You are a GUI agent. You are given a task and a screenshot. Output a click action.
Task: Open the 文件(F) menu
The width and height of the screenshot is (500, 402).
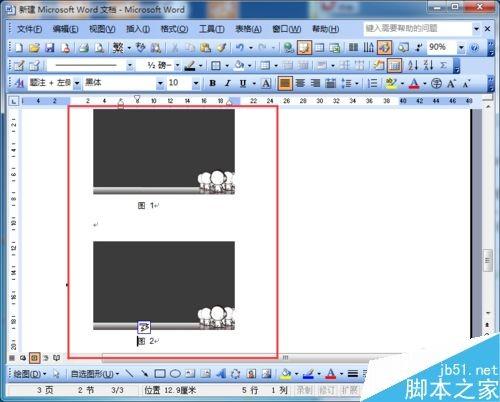[x=29, y=29]
